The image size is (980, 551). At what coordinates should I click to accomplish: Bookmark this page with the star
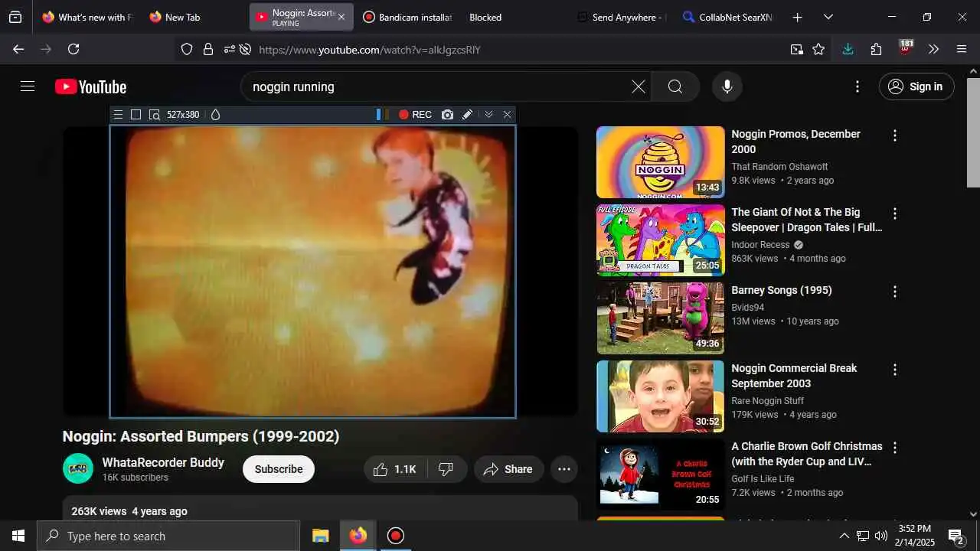[818, 49]
